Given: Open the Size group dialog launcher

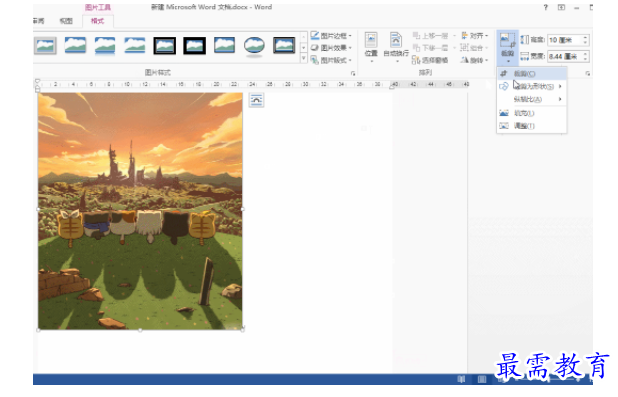Looking at the screenshot, I should coord(587,73).
